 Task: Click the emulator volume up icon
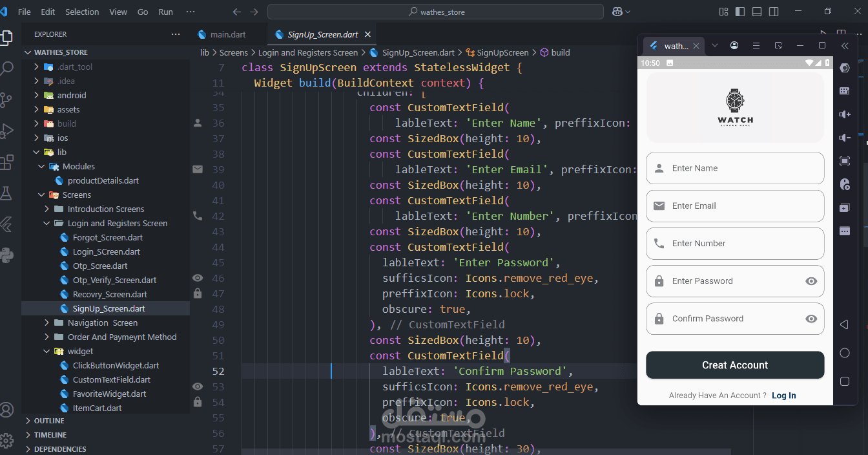845,114
